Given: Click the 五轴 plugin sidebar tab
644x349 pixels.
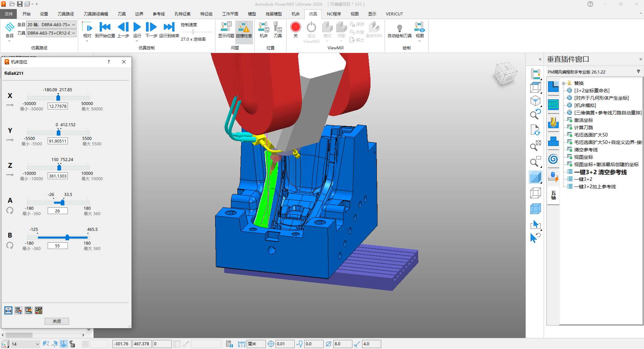Looking at the screenshot, I should click(553, 195).
